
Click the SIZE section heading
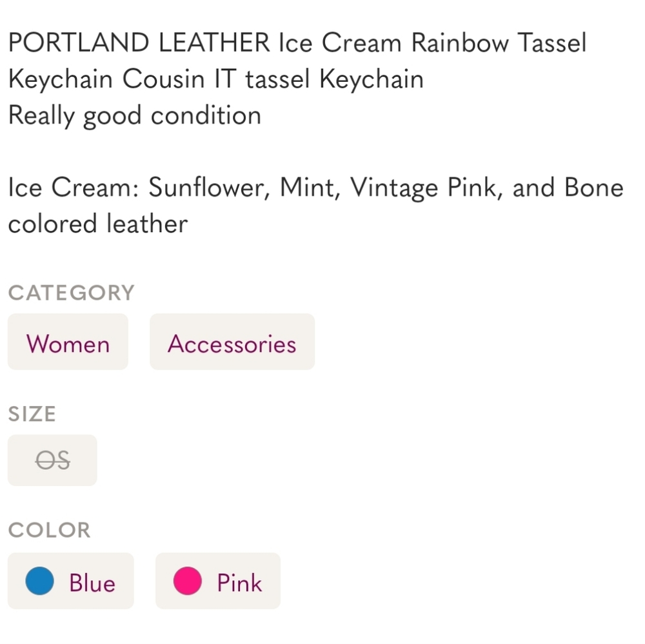click(32, 413)
